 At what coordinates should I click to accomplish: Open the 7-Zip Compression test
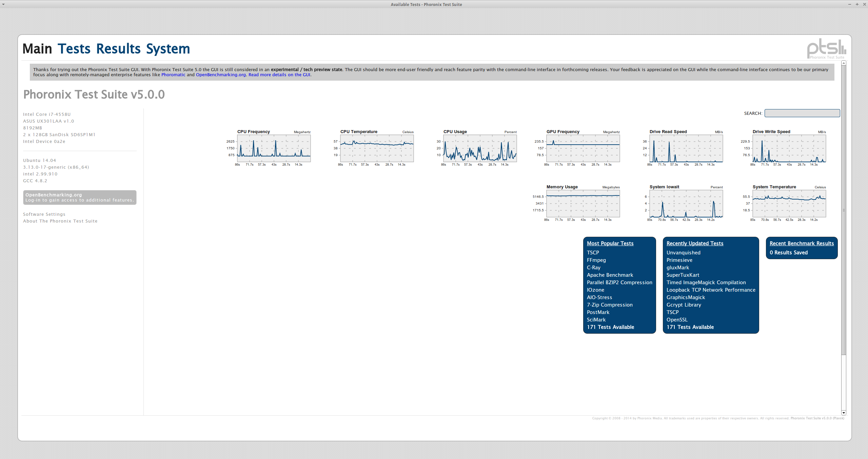point(610,305)
